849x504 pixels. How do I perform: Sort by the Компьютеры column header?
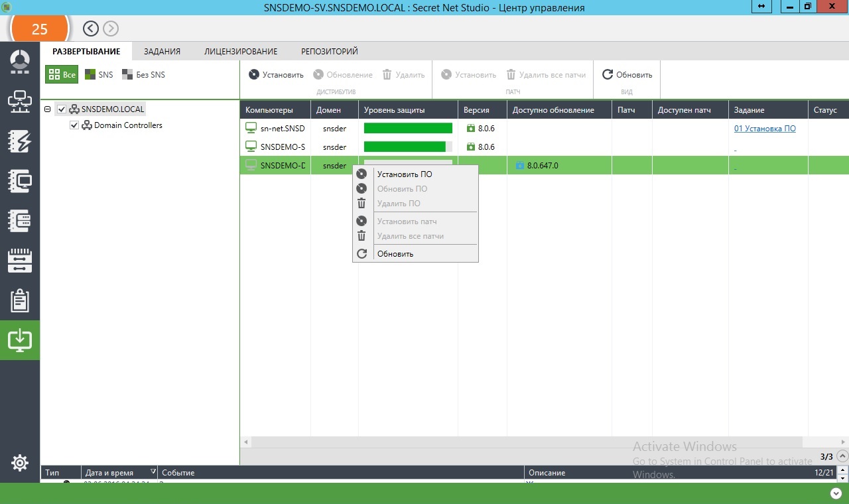click(x=275, y=110)
